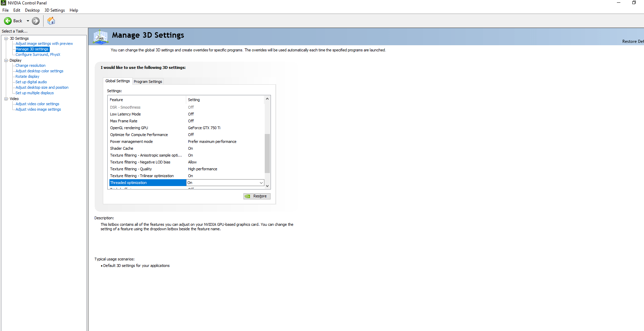Select Texture filtering - Trilinear optimization row
644x331 pixels.
187,176
